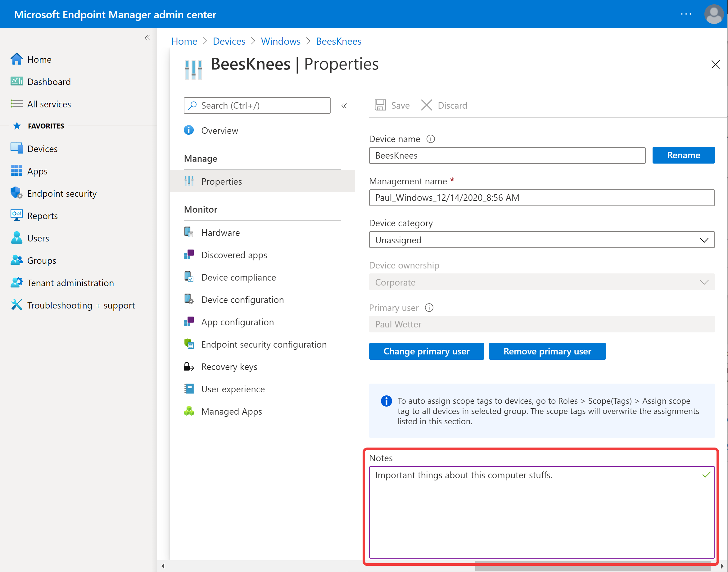Image resolution: width=728 pixels, height=572 pixels.
Task: Click Remove primary user button
Action: pos(547,351)
